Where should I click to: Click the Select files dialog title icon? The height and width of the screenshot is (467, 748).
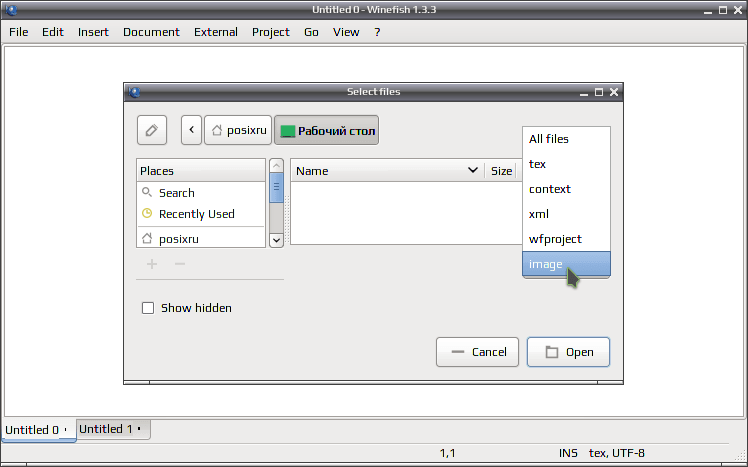[x=135, y=92]
